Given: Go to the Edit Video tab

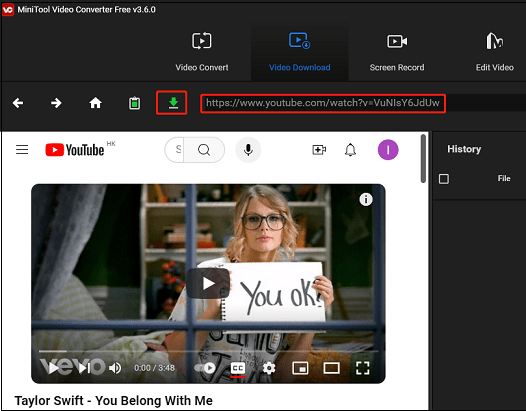Looking at the screenshot, I should point(494,52).
